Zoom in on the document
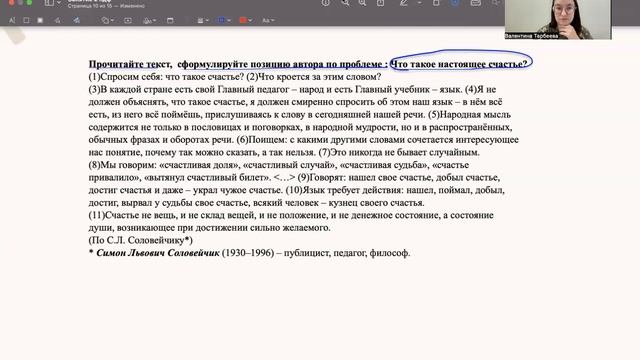This screenshot has width=640, height=360. point(362,2)
